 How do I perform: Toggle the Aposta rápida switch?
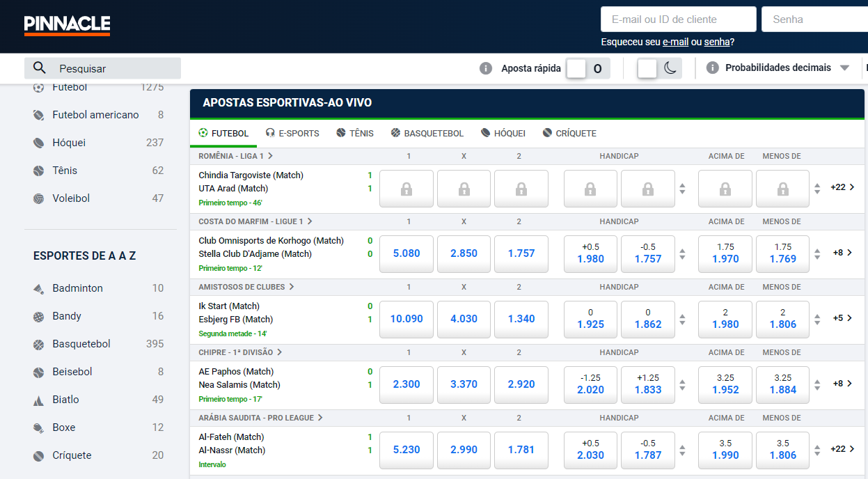587,68
